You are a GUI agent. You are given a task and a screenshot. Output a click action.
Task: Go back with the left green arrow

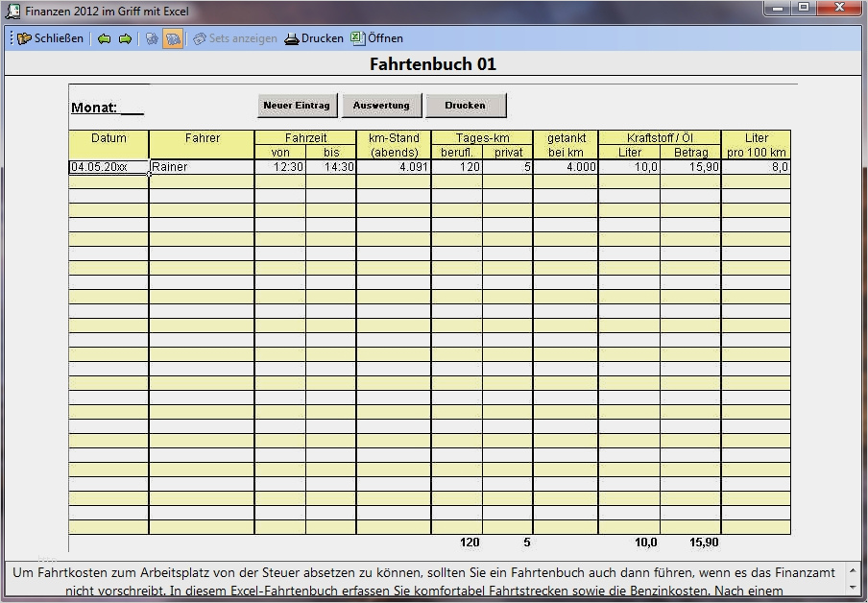click(104, 39)
